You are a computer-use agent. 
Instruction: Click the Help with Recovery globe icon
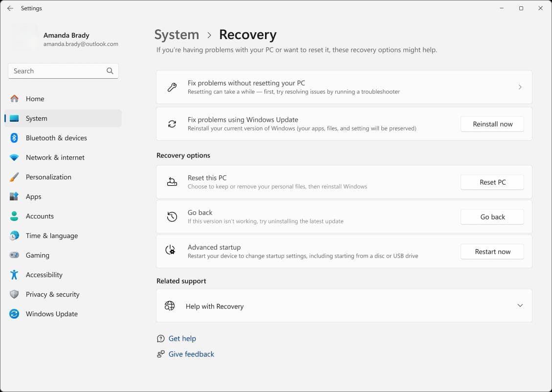(170, 306)
